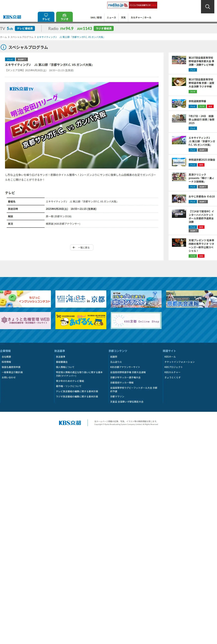217x644 pixels.
Task: Open 会社概要 footer link
Action: point(6,357)
